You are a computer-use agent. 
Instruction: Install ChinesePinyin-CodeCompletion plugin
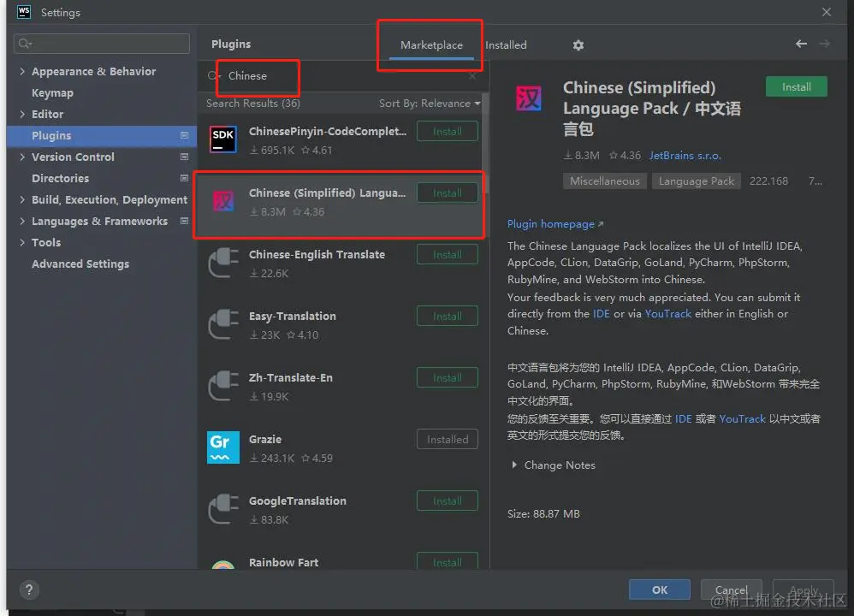click(x=448, y=131)
